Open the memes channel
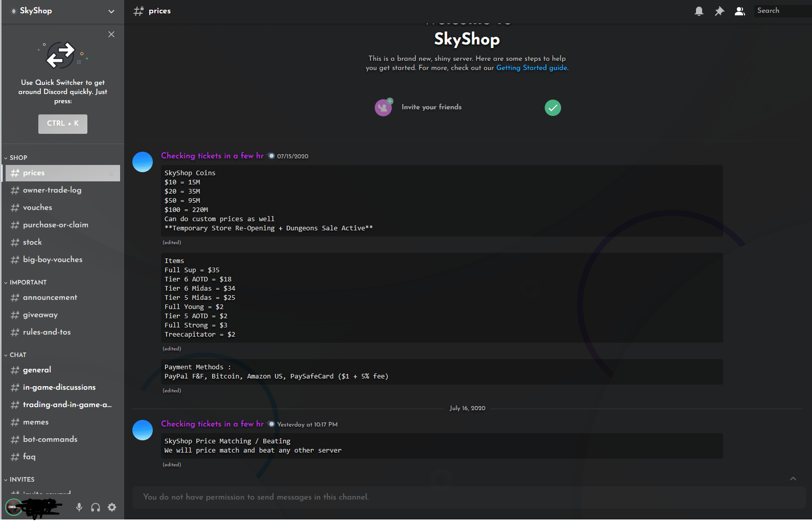 click(x=63, y=422)
